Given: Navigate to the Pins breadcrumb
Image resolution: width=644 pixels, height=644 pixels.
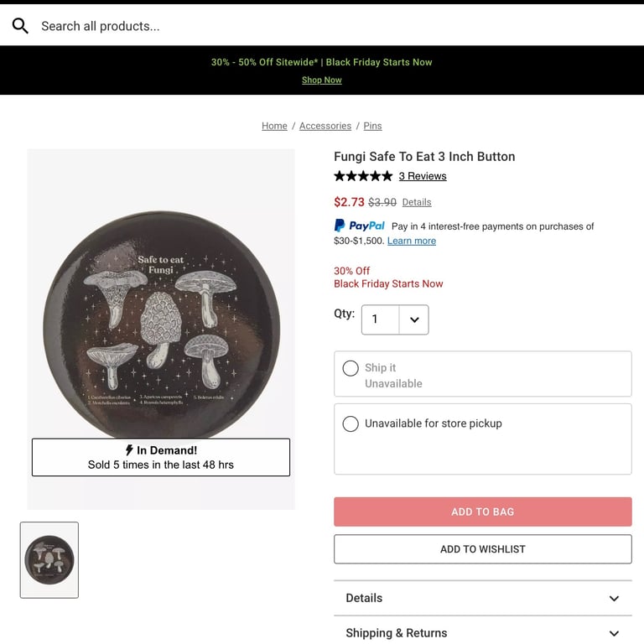Looking at the screenshot, I should tap(372, 126).
